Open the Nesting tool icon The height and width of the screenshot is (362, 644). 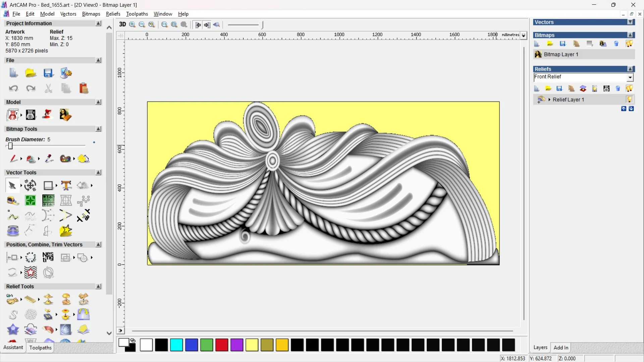tap(48, 257)
